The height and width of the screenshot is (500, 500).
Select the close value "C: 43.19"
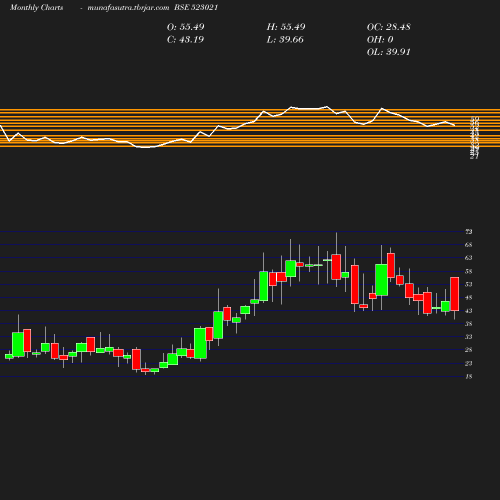(x=185, y=40)
